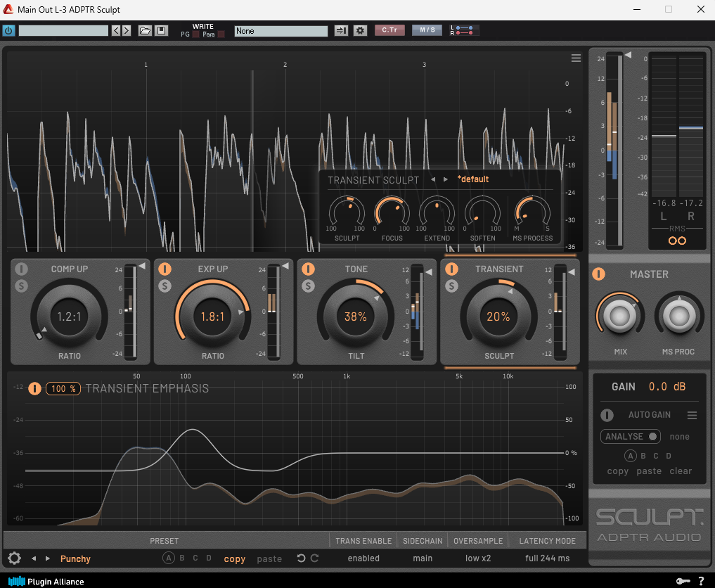Click COMP UP meter triangle handle

click(142, 266)
